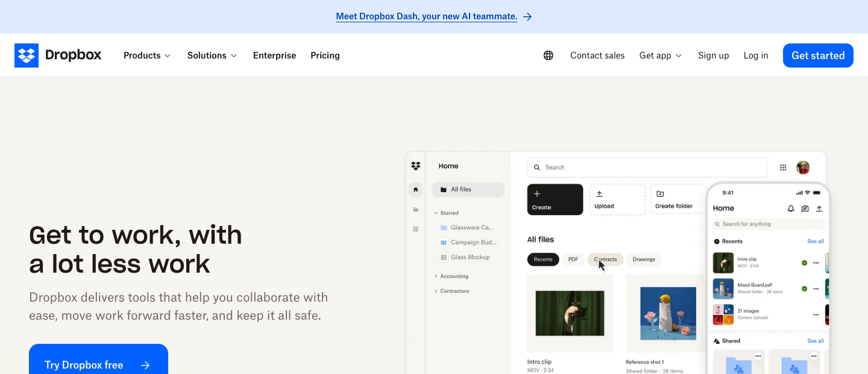Open the Products dropdown menu
Screen dimensions: 868x374
pyautogui.click(x=147, y=55)
